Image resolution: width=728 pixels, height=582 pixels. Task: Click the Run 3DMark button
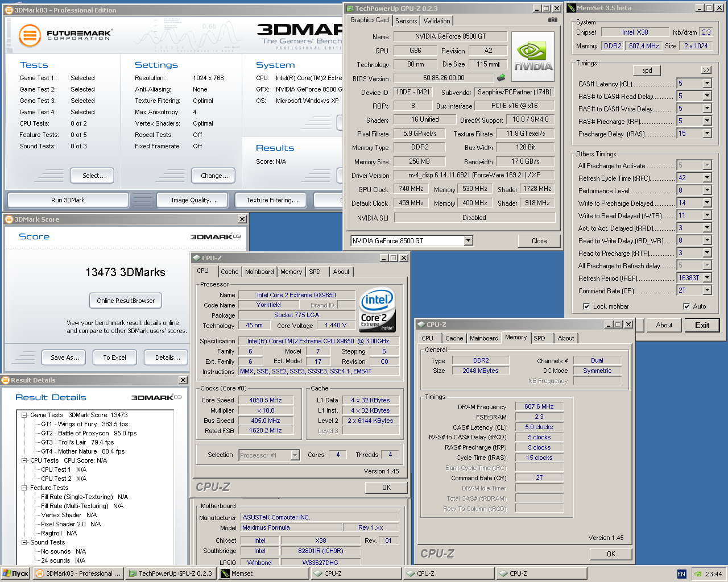[68, 200]
